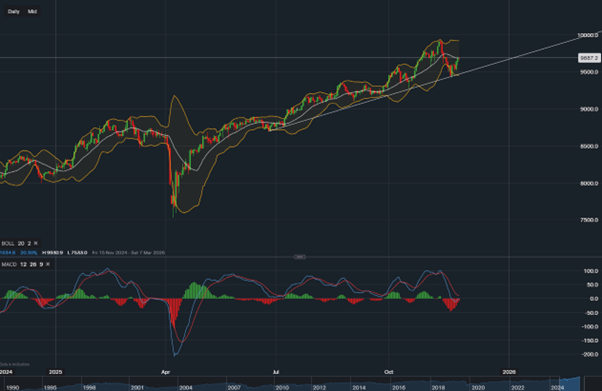
Task: Click the 8000.0 price axis label
Action: tap(589, 183)
